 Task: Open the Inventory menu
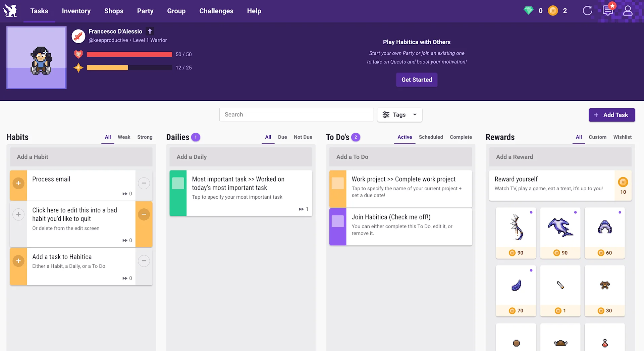coord(76,11)
